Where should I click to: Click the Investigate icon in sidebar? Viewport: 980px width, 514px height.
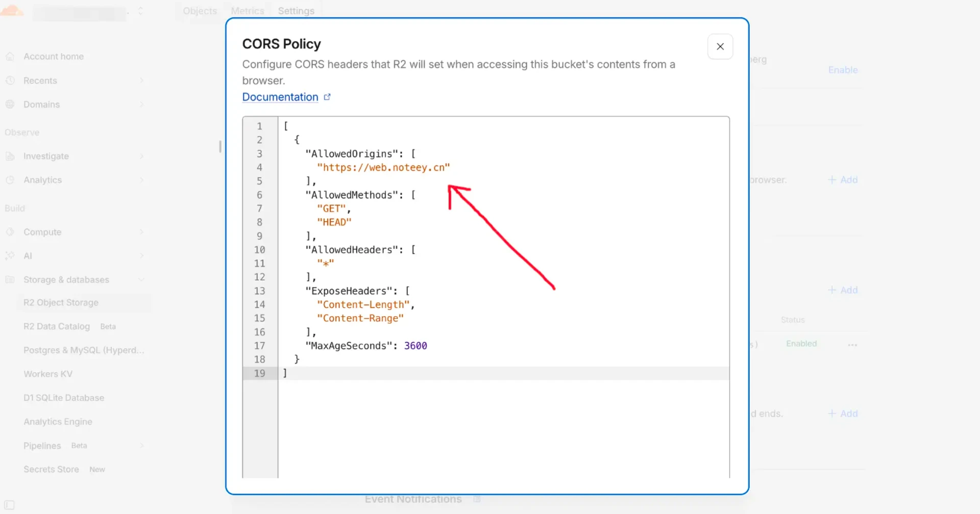tap(10, 156)
